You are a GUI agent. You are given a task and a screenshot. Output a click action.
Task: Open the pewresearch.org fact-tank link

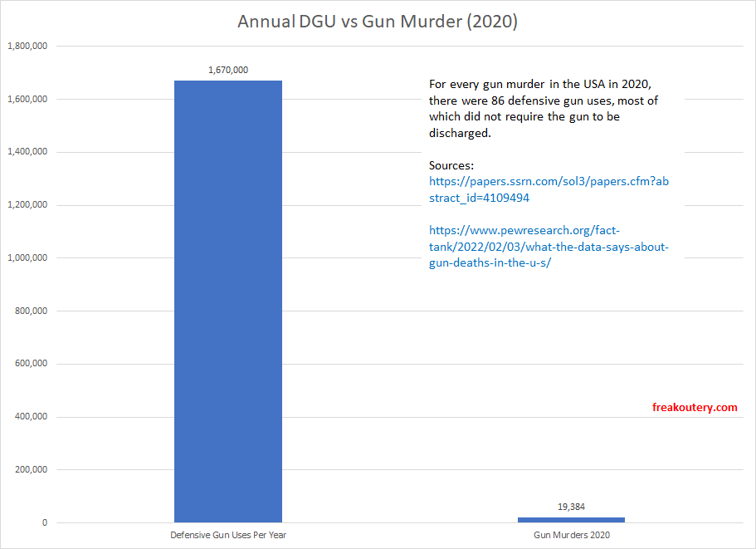[548, 247]
